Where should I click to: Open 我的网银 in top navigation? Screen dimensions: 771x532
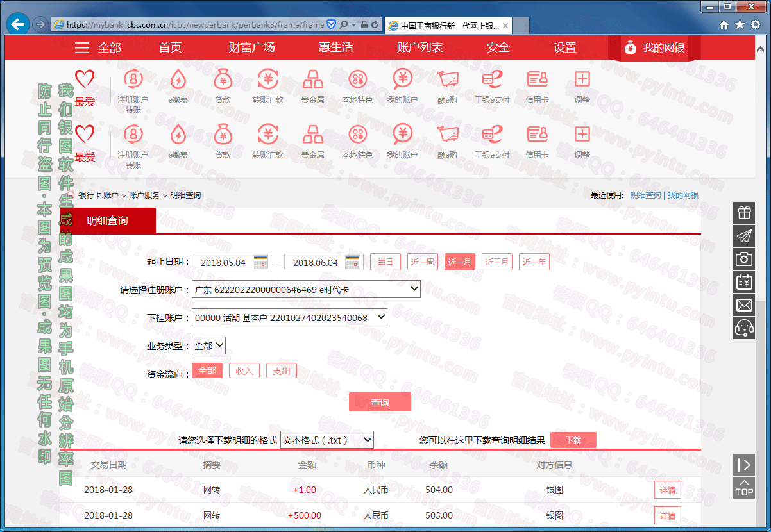(x=653, y=47)
